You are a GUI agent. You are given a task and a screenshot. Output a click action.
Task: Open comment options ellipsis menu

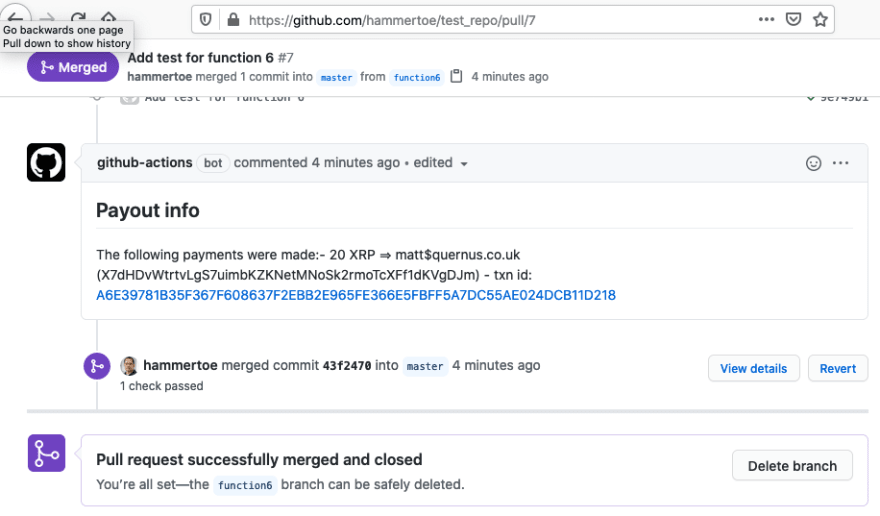click(x=840, y=163)
